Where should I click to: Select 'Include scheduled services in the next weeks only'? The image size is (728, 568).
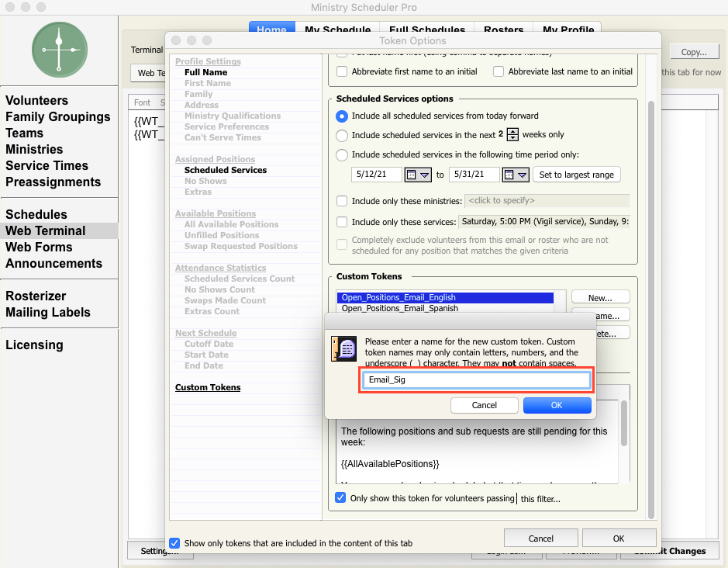click(x=342, y=135)
